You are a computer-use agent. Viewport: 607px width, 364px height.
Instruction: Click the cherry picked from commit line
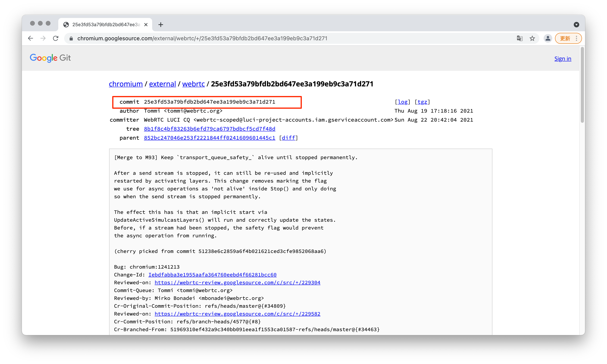pyautogui.click(x=220, y=251)
